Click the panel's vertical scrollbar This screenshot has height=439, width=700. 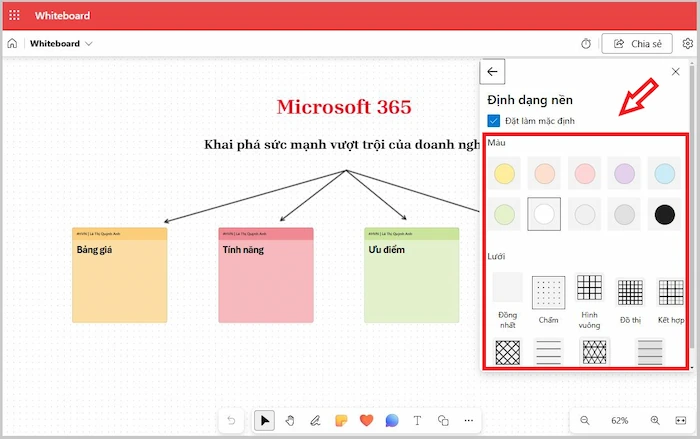(x=692, y=205)
